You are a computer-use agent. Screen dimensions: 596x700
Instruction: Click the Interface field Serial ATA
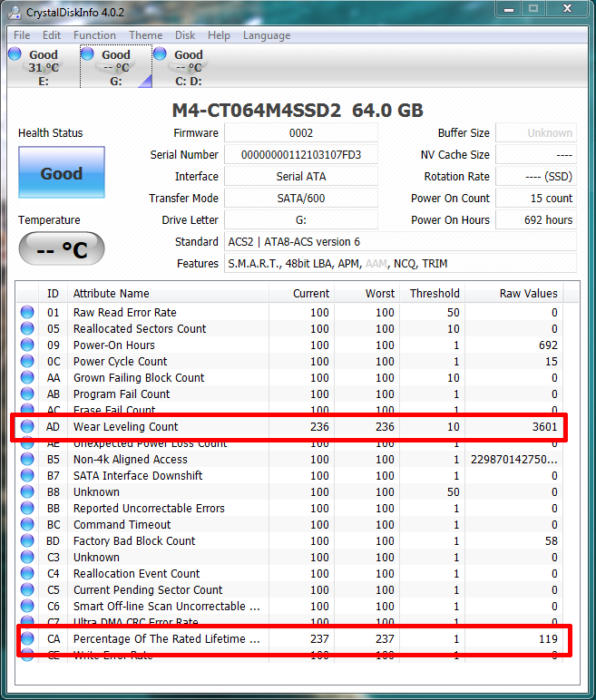pos(301,176)
